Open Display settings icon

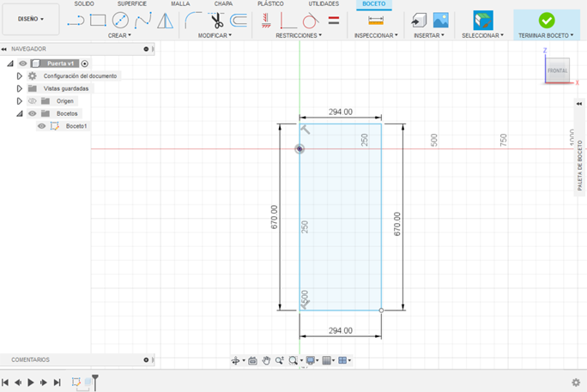(x=312, y=360)
